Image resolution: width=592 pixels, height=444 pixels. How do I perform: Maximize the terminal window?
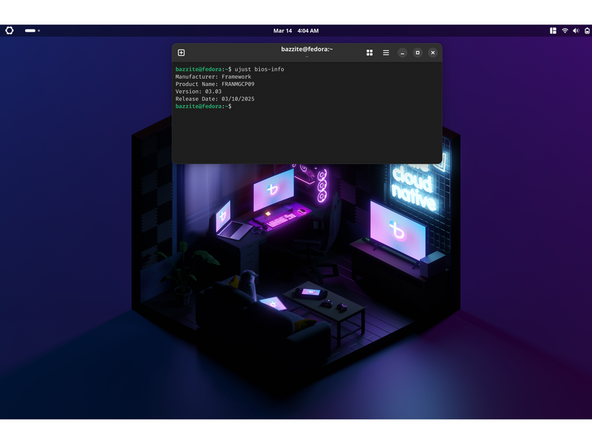click(418, 52)
